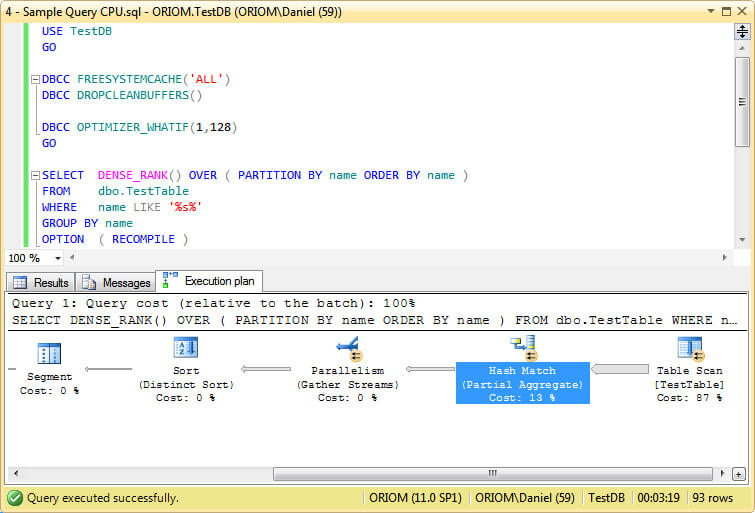
Task: Click the Parallelism Gather Streams icon
Action: pyautogui.click(x=349, y=348)
